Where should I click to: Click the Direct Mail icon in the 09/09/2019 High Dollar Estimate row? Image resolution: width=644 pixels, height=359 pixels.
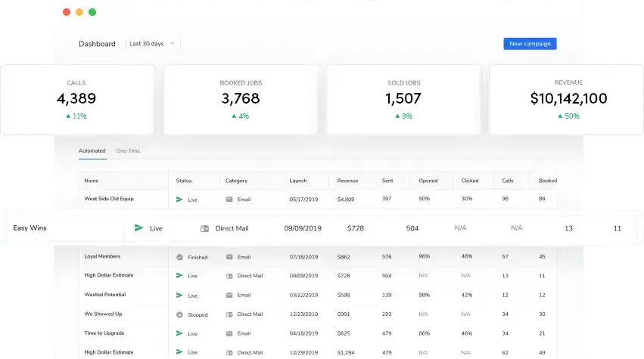pos(229,276)
